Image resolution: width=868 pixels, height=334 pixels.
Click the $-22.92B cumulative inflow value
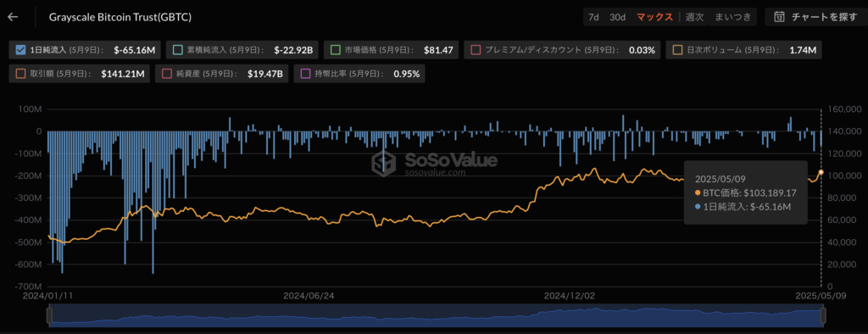point(293,50)
